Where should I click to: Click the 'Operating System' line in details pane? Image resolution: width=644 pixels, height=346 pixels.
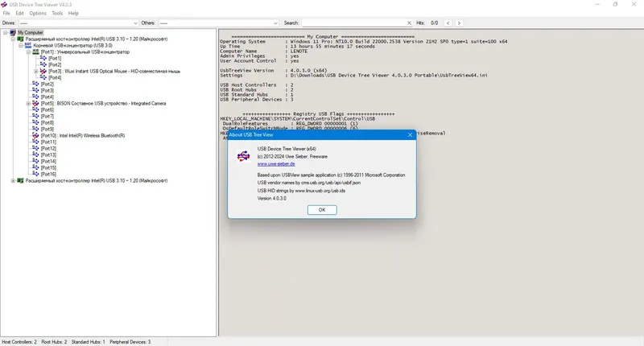(x=364, y=42)
